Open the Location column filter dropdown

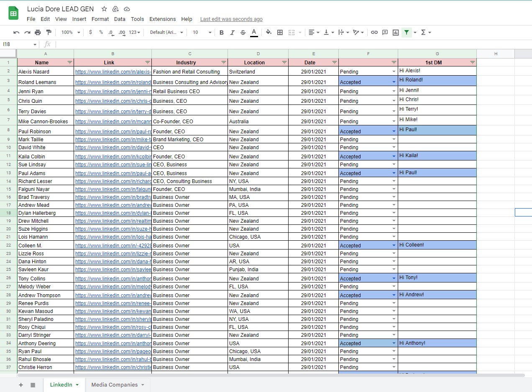284,62
